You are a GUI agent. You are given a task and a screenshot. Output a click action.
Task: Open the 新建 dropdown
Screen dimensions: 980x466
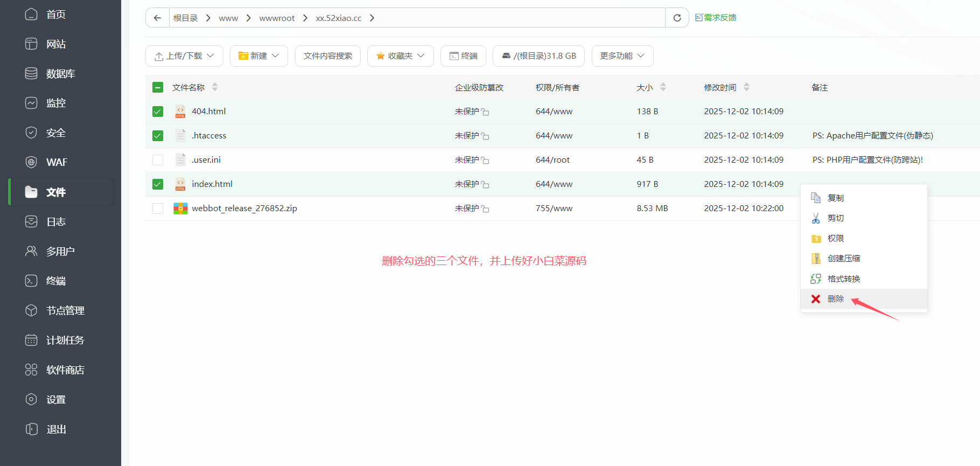(x=259, y=56)
